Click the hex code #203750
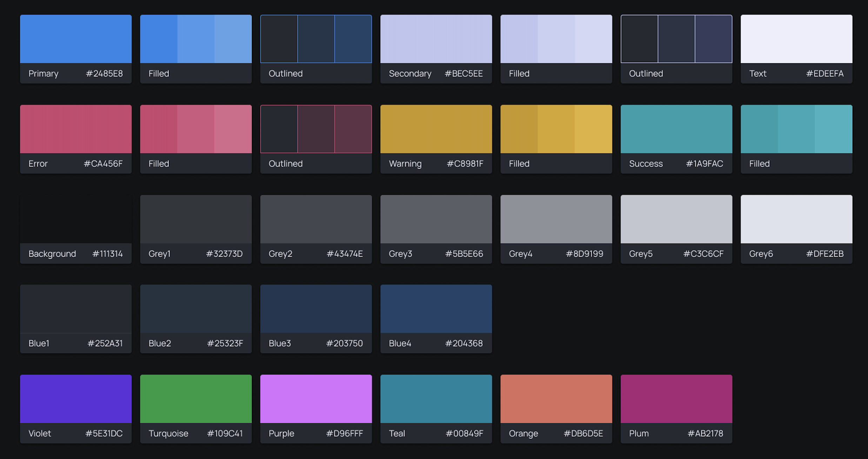Screen dimensions: 868x459 (345, 343)
